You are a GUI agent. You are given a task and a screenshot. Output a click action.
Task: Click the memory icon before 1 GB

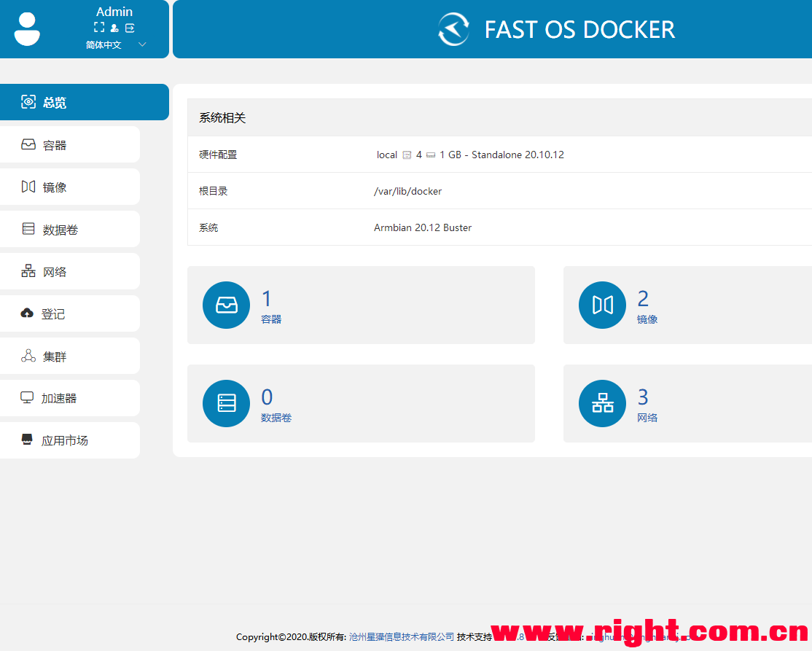click(x=431, y=155)
